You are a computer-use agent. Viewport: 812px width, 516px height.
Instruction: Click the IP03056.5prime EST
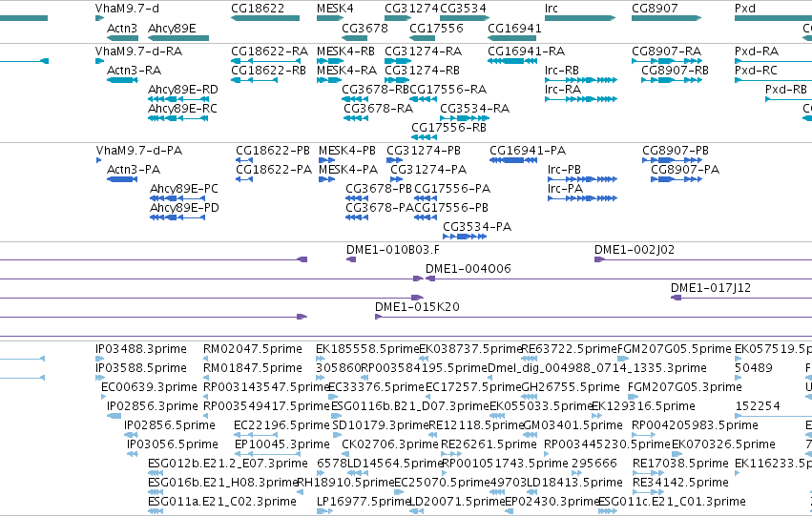(133, 455)
